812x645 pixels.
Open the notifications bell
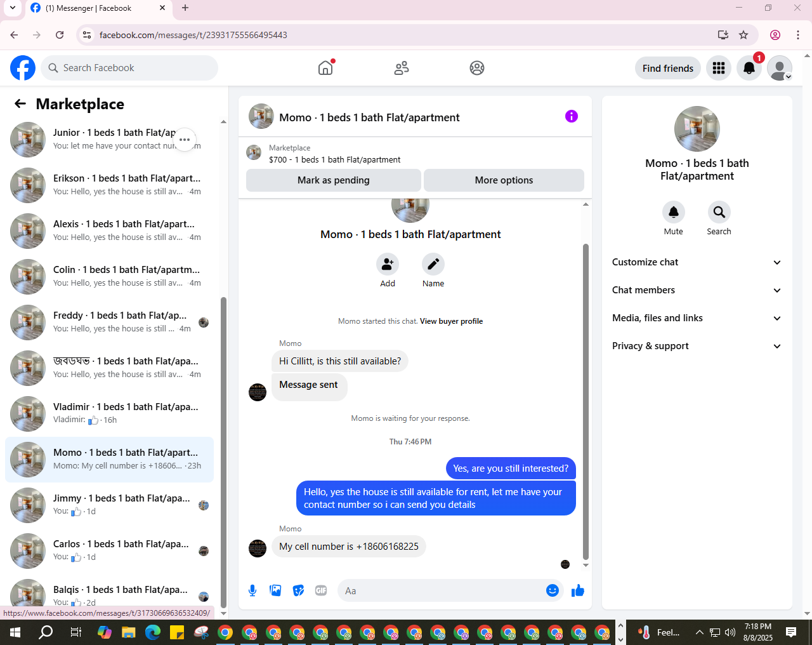[x=749, y=68]
